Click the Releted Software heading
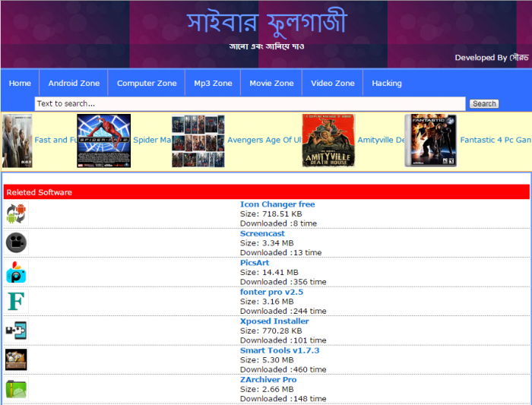The height and width of the screenshot is (405, 532). pos(40,192)
